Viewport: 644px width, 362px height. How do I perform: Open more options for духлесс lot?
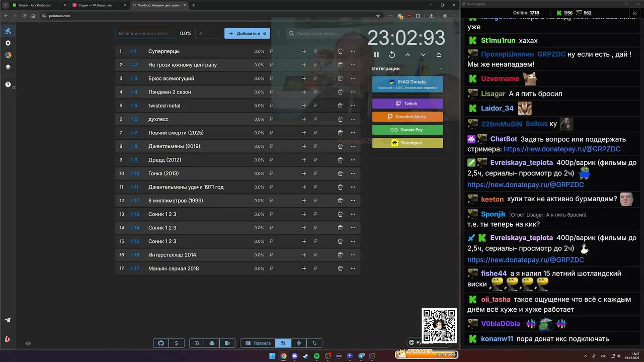353,119
